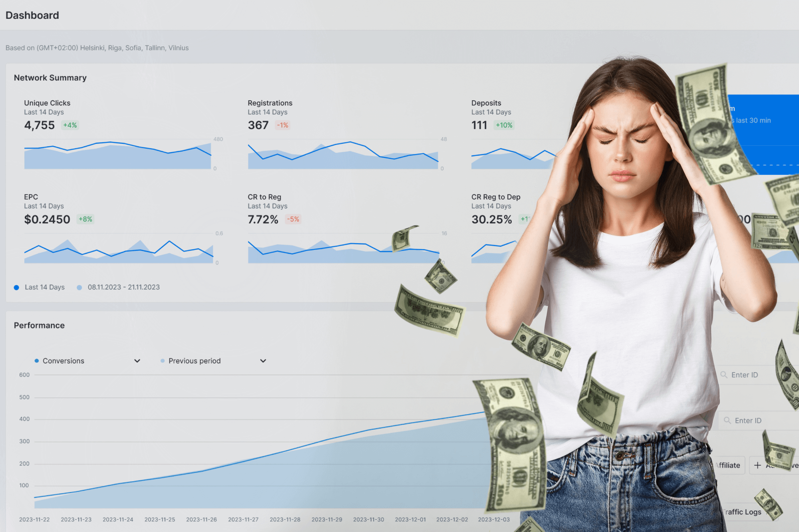
Task: Select the CR Reg to Dep value 30.25%
Action: click(491, 219)
